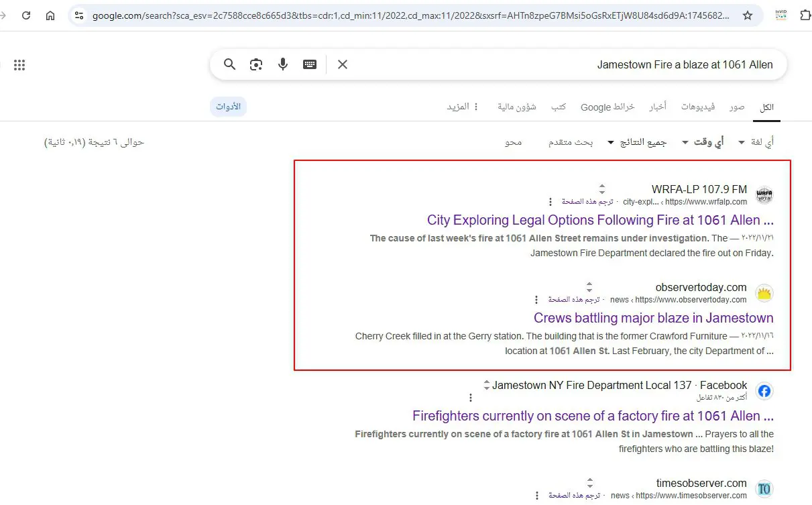Translate the observertoday page via ترجم هذه الصفحة
The image size is (812, 505).
pos(575,300)
